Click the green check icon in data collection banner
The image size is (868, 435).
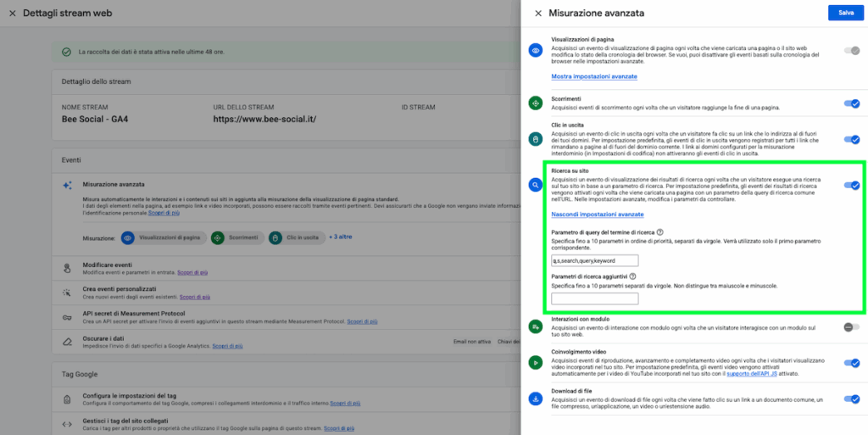point(66,52)
